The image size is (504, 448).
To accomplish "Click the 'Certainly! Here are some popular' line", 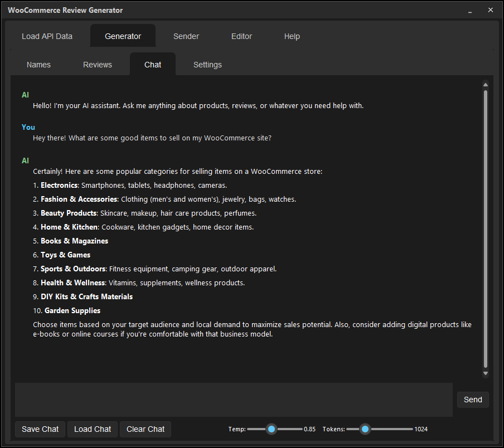I will coord(177,172).
